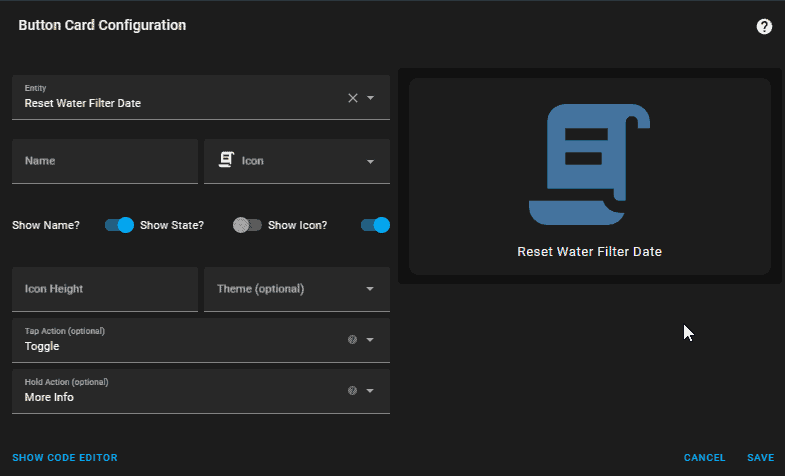Click SHOW CODE EDITOR
Image resolution: width=785 pixels, height=476 pixels.
[65, 457]
